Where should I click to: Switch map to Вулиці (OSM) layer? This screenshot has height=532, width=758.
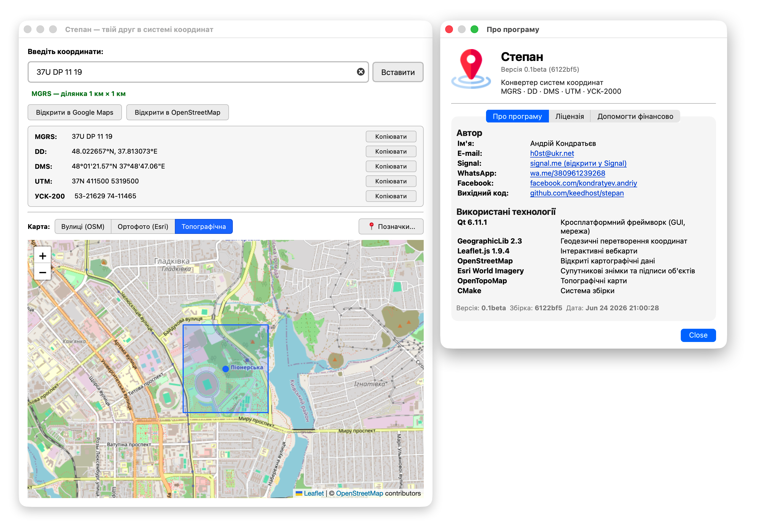(83, 226)
